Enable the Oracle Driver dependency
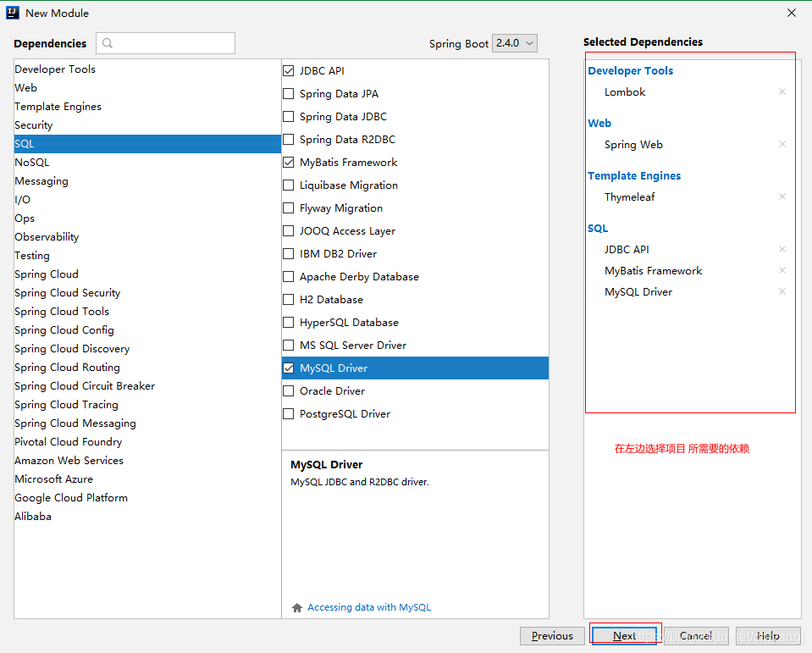The height and width of the screenshot is (653, 812). pyautogui.click(x=289, y=391)
